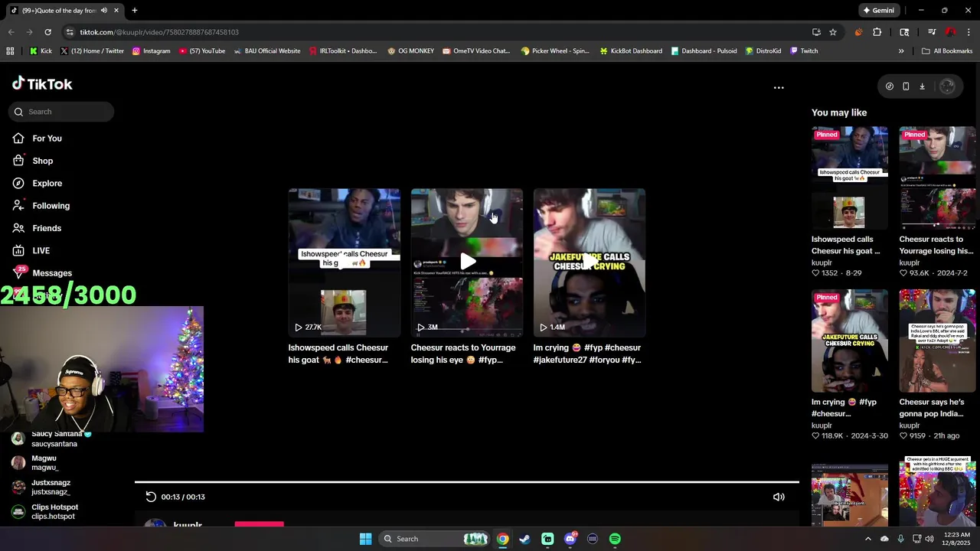Screen dimensions: 980x551
Task: Play the Cheesur reacts to Yourrage video
Action: pyautogui.click(x=466, y=262)
